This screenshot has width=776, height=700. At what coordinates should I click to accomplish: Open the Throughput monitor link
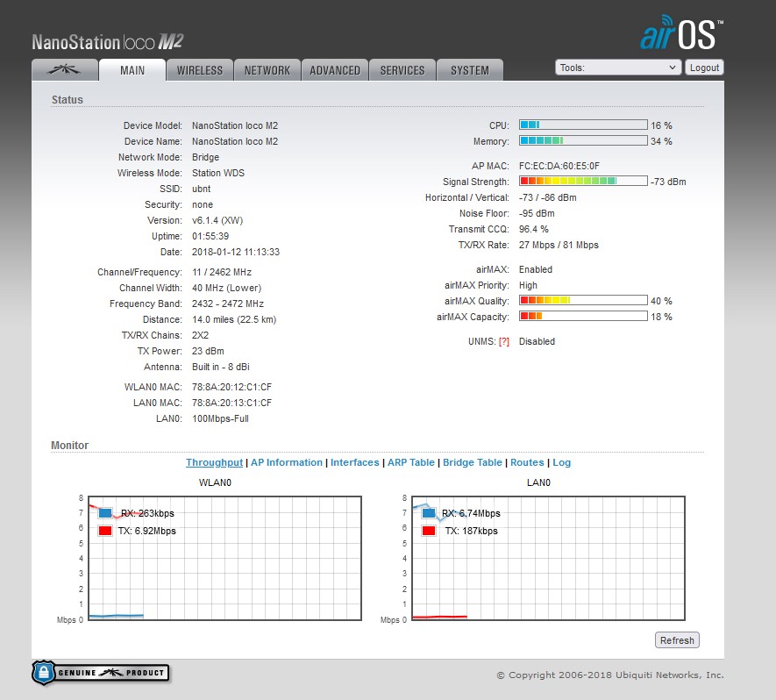coord(214,462)
